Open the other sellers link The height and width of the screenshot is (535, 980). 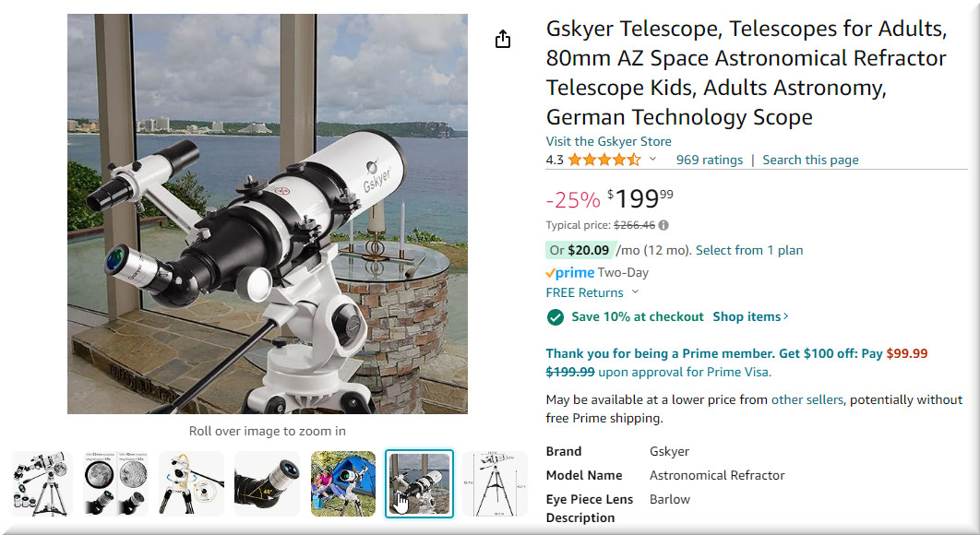coord(807,399)
